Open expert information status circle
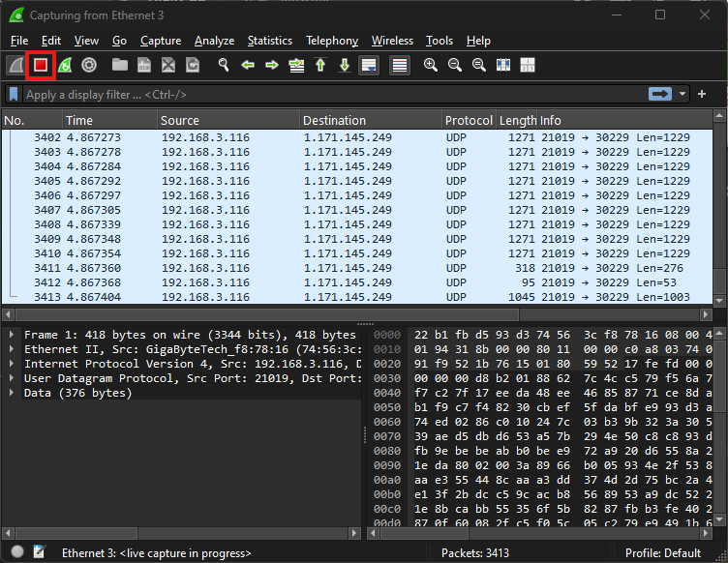 [17, 551]
